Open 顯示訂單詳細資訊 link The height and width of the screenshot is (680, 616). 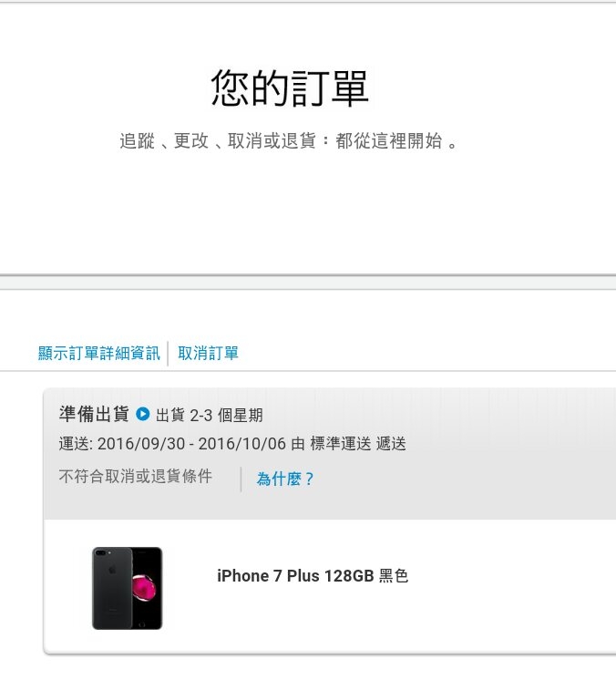99,353
